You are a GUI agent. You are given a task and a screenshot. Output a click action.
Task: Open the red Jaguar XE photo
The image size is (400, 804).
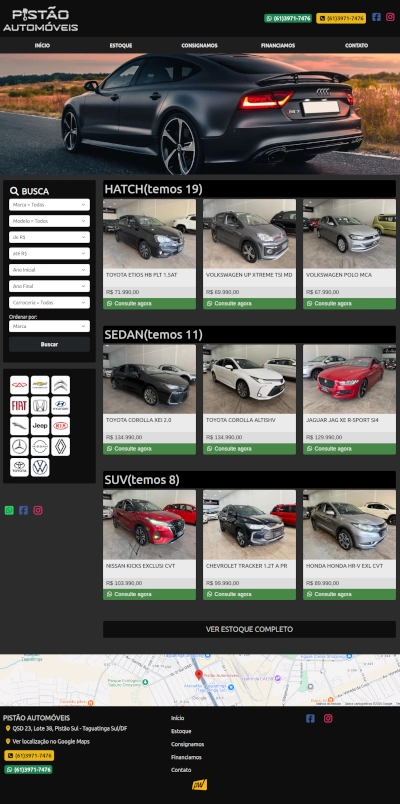coord(349,379)
